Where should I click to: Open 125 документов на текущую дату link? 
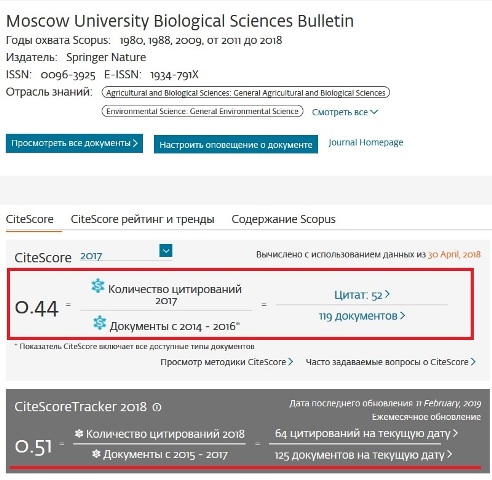click(x=363, y=455)
